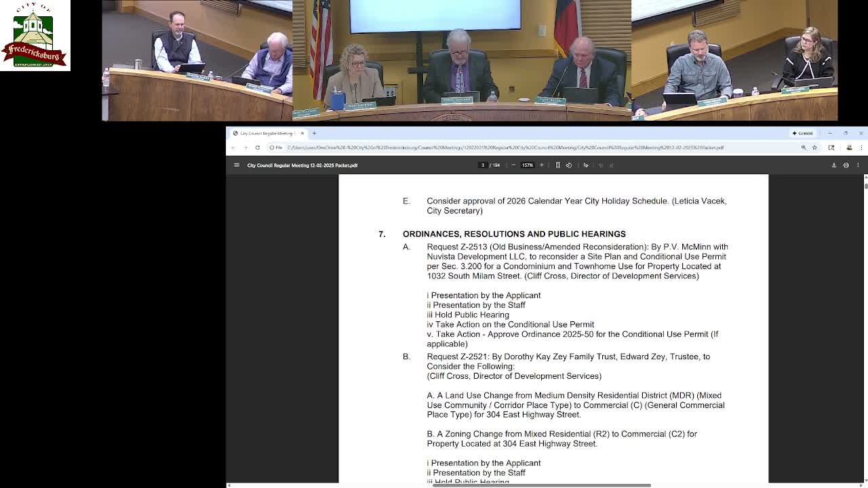868x488 pixels.
Task: Click the address bar URL
Action: 505,148
